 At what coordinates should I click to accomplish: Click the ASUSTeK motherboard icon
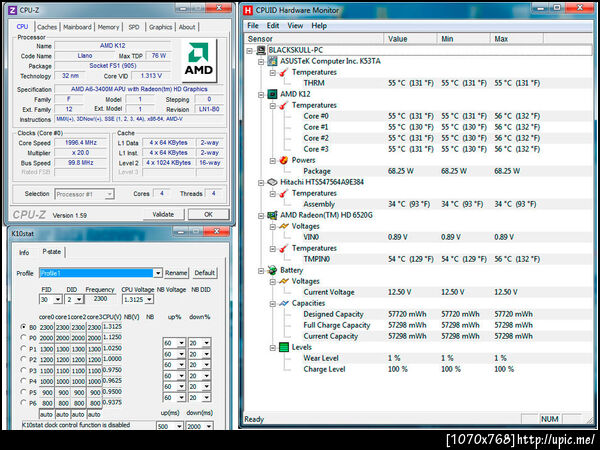[272, 61]
